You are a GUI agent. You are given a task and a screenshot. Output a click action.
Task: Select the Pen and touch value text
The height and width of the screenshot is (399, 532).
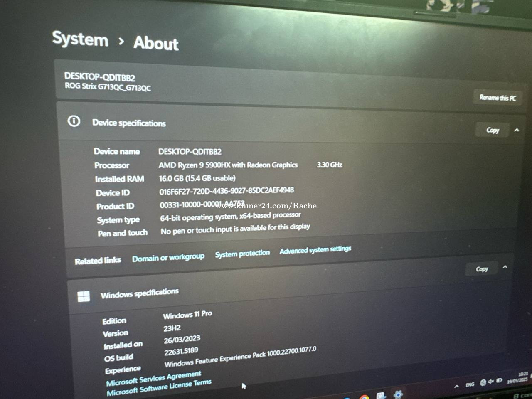pos(235,229)
